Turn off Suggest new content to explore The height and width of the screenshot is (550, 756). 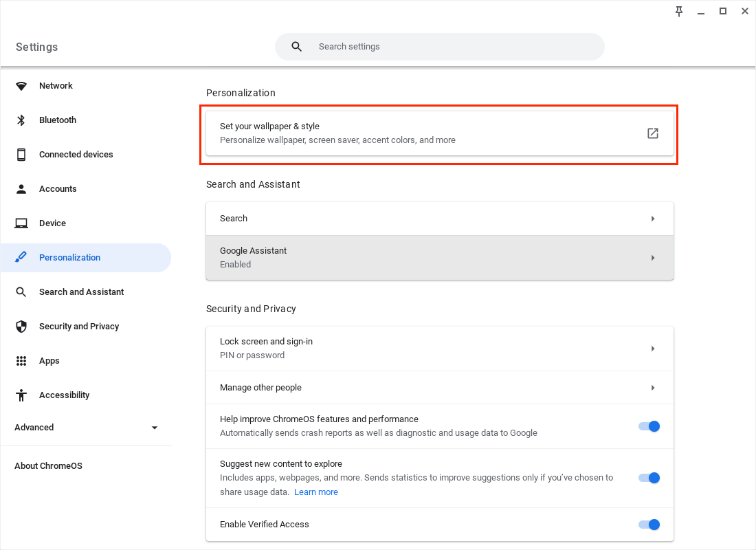[649, 478]
